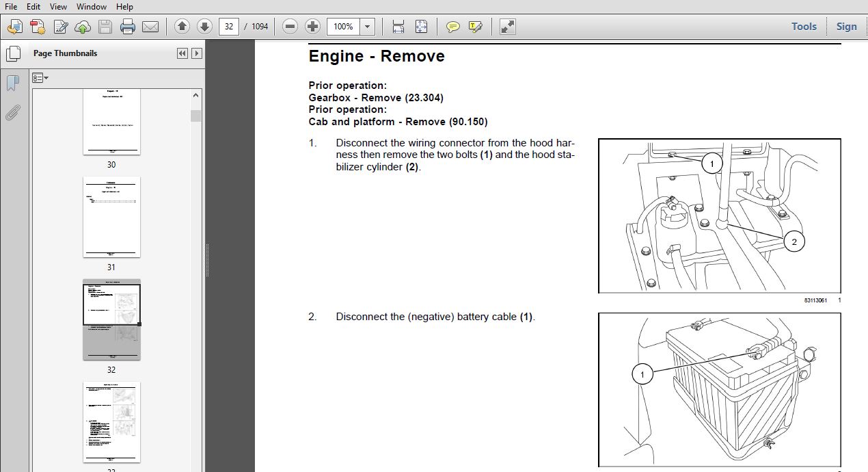Print the document using the printer icon
The image size is (868, 472).
(x=128, y=27)
